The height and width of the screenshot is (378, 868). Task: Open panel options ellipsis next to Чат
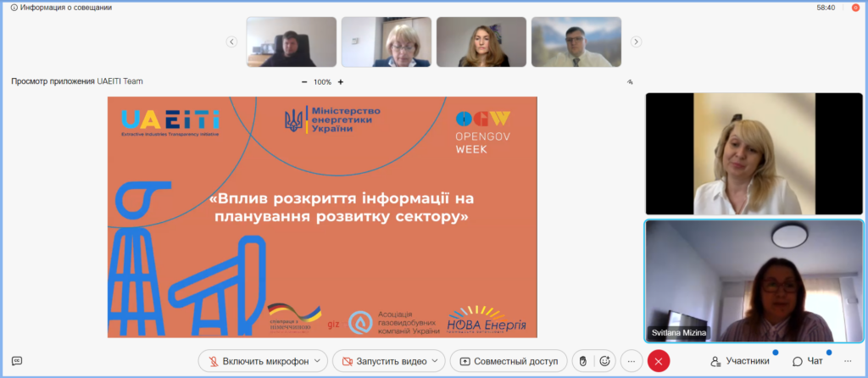click(848, 361)
